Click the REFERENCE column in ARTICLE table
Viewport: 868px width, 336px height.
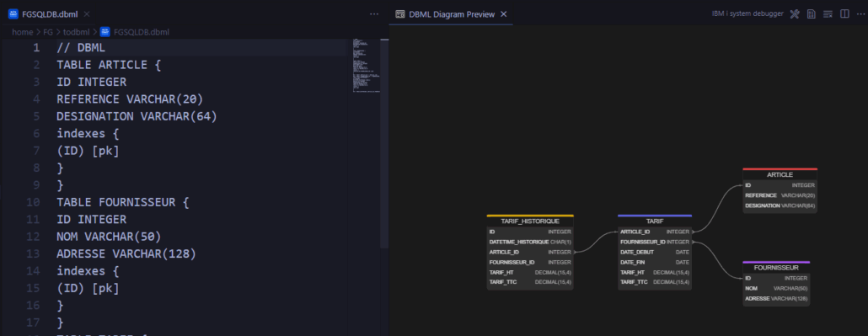(780, 195)
